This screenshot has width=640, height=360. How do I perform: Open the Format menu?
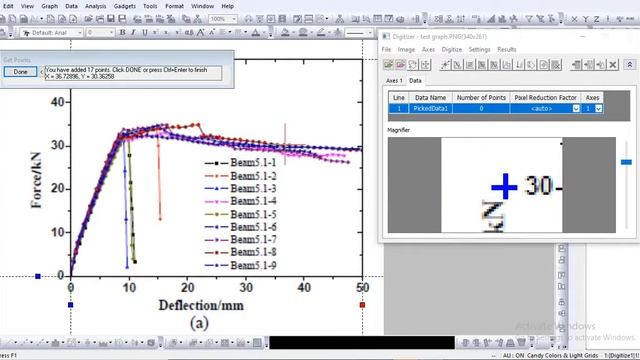click(174, 6)
